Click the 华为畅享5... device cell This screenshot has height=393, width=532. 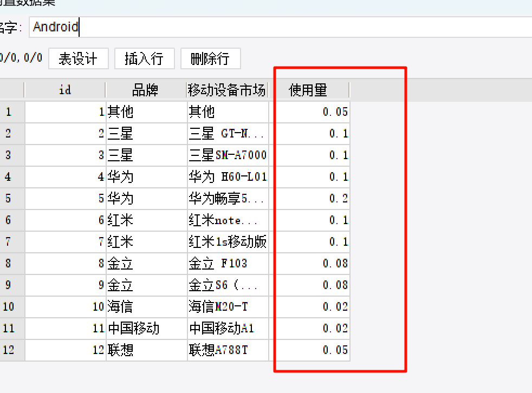[228, 198]
